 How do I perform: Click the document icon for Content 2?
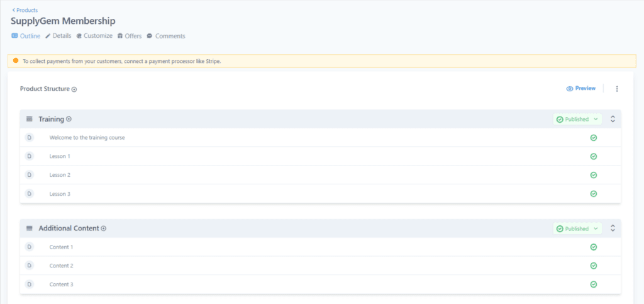tap(29, 266)
